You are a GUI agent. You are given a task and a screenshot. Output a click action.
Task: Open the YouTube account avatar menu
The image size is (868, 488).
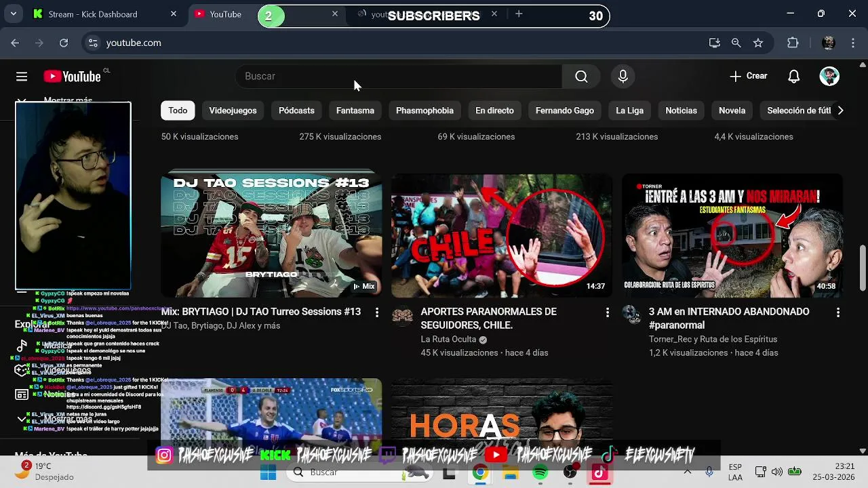pyautogui.click(x=829, y=76)
